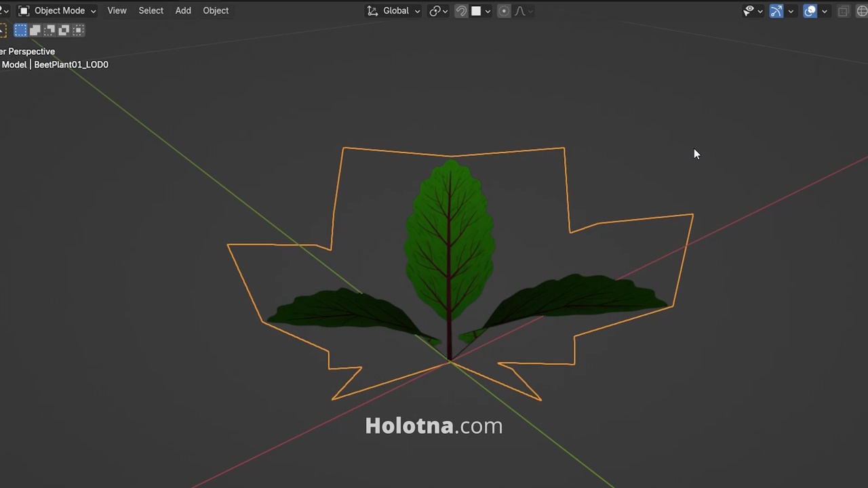Toggle proportional editing
This screenshot has width=868, height=488.
coord(504,11)
